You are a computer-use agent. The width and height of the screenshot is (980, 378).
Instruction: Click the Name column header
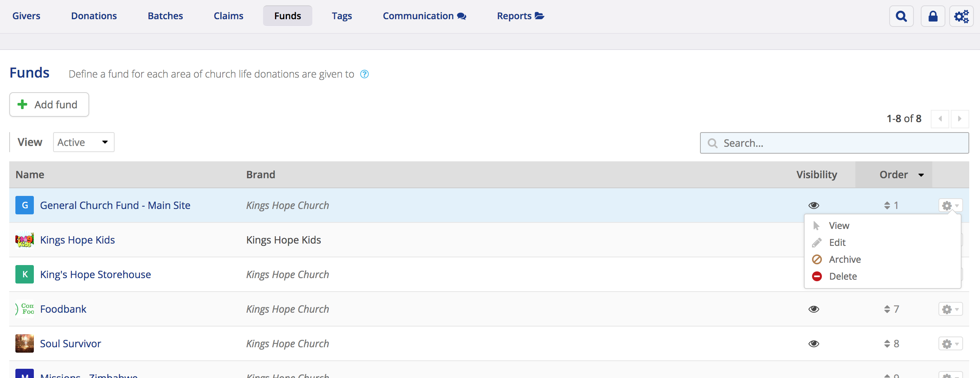30,175
